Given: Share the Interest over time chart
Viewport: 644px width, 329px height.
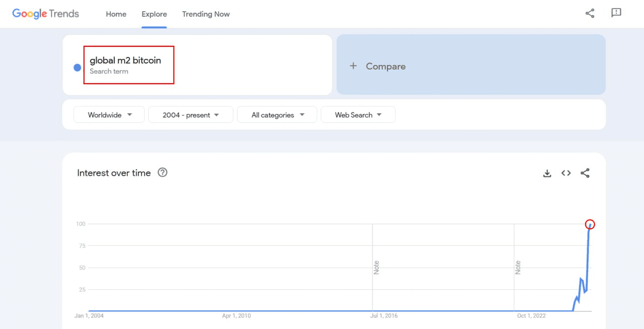Looking at the screenshot, I should click(x=585, y=173).
